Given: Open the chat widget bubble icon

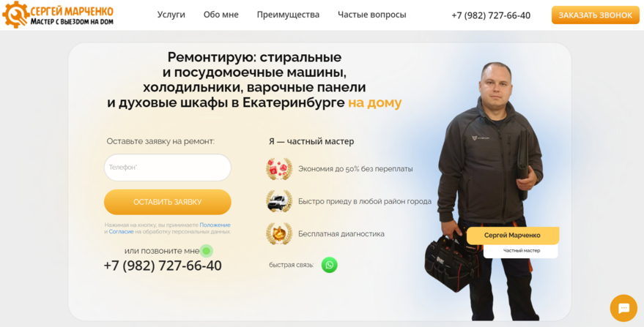Looking at the screenshot, I should (x=623, y=308).
